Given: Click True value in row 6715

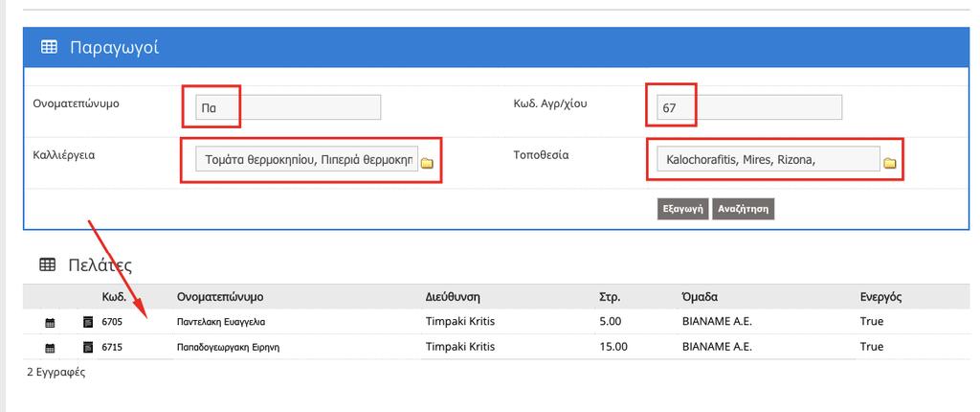Looking at the screenshot, I should pyautogui.click(x=871, y=346).
